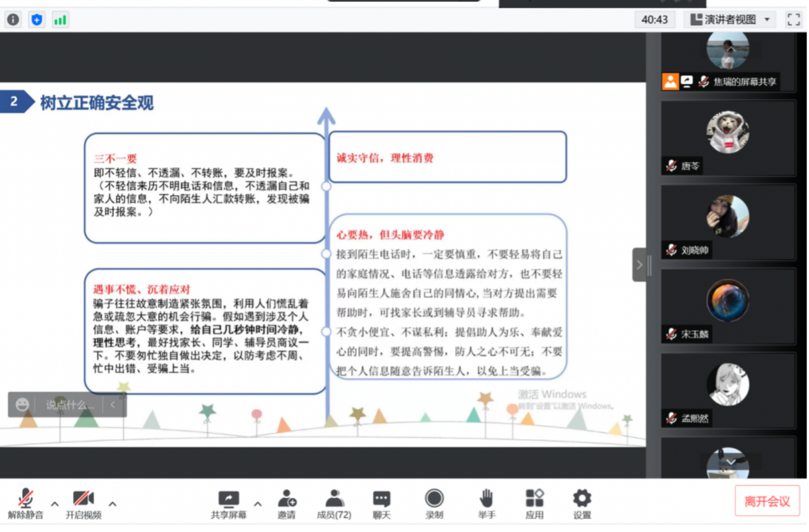809x532 pixels.
Task: Expand the audio options arrow beside 解除静音
Action: tap(55, 503)
